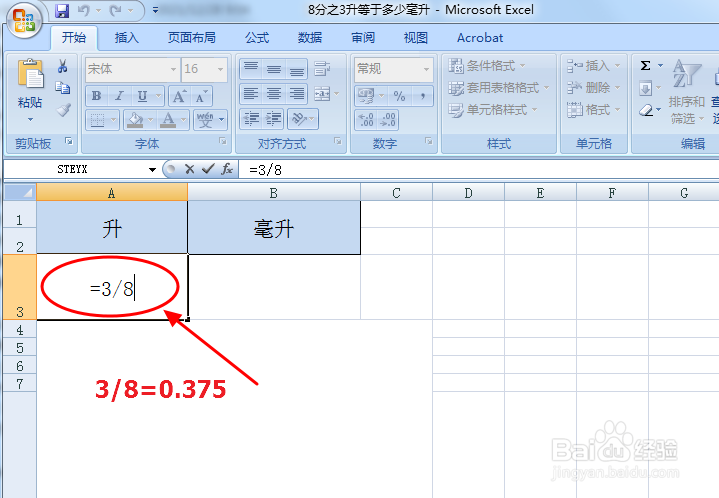
Task: Decrease decimal places
Action: tap(388, 120)
